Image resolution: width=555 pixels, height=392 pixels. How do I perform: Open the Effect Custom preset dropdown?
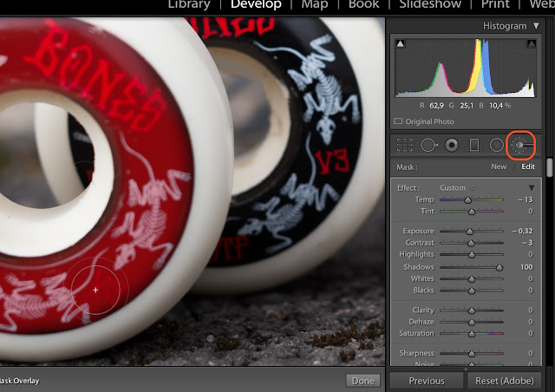(x=457, y=187)
